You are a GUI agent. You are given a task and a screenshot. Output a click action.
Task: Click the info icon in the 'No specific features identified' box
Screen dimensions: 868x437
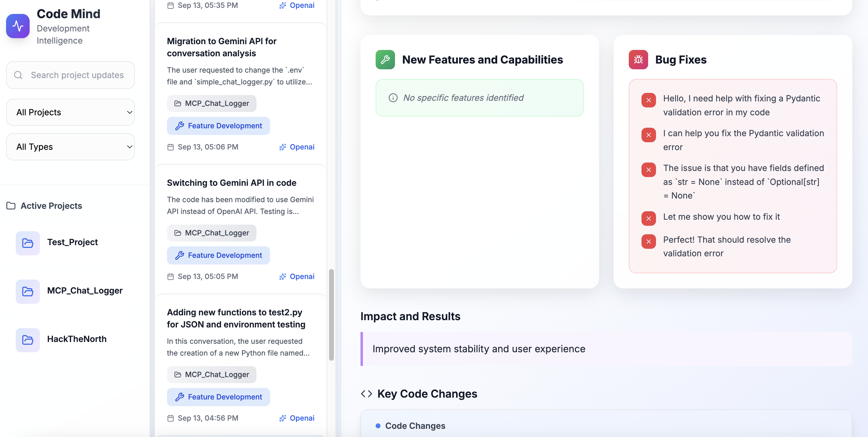(x=393, y=98)
